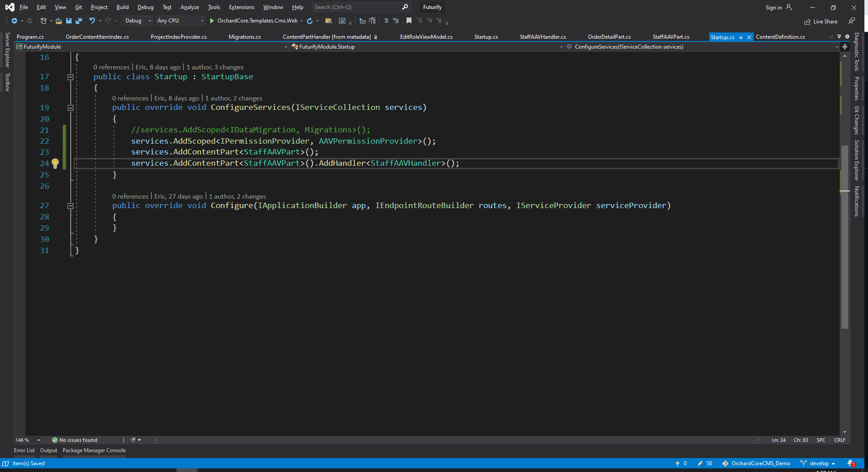Collapse the Startup class body

point(70,77)
